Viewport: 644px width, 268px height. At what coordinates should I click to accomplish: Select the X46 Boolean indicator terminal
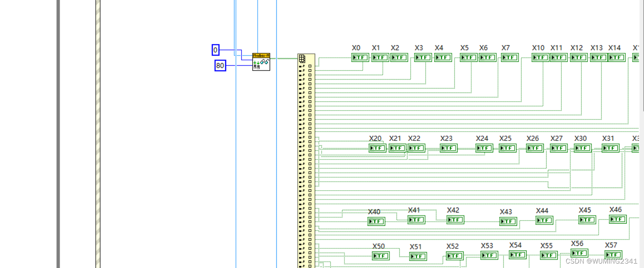[618, 219]
